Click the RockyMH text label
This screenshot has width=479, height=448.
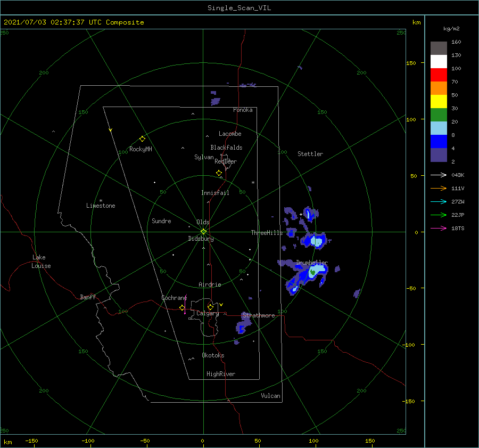click(x=141, y=149)
